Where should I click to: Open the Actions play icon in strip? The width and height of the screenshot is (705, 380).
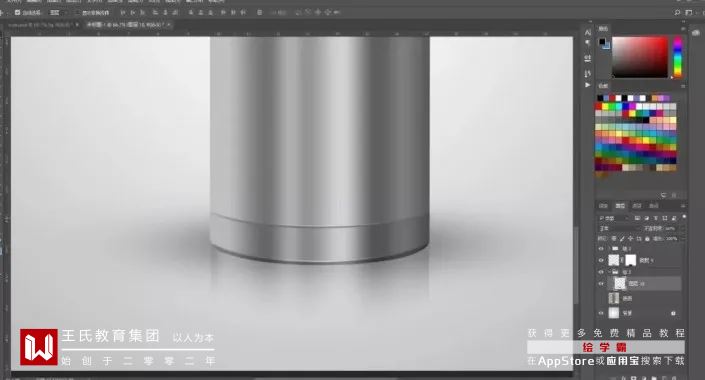pyautogui.click(x=588, y=85)
